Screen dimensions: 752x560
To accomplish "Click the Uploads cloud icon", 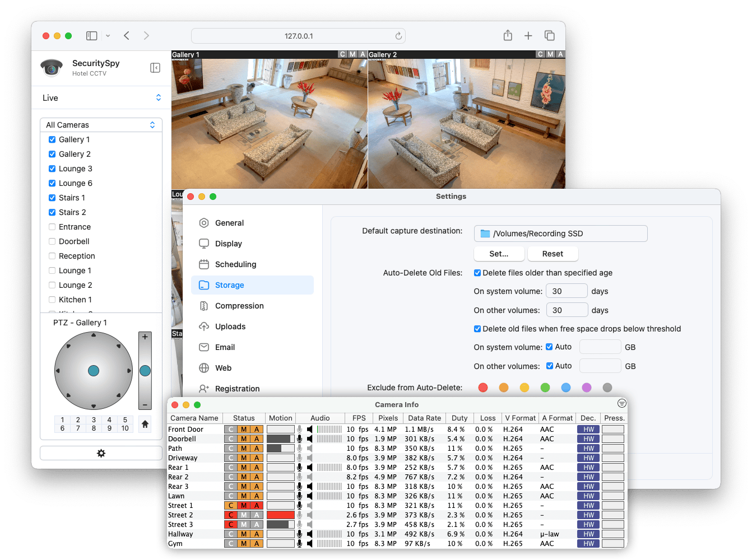I will coord(204,326).
